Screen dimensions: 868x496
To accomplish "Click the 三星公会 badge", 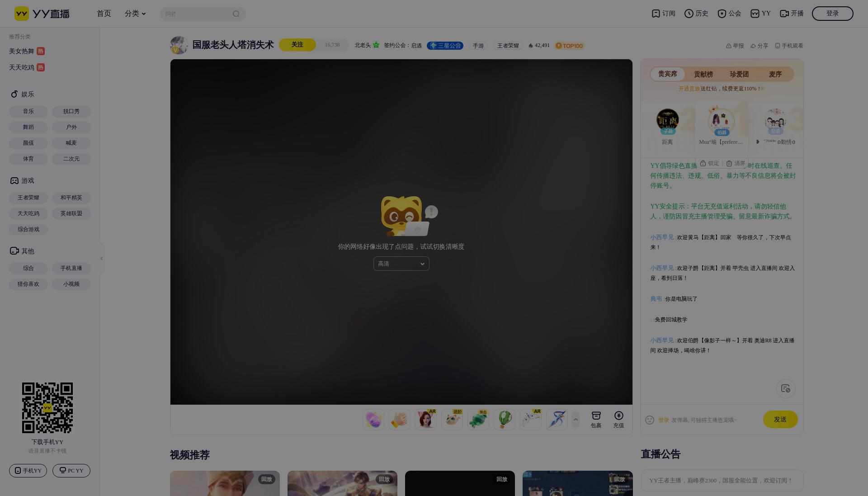I will tap(445, 46).
